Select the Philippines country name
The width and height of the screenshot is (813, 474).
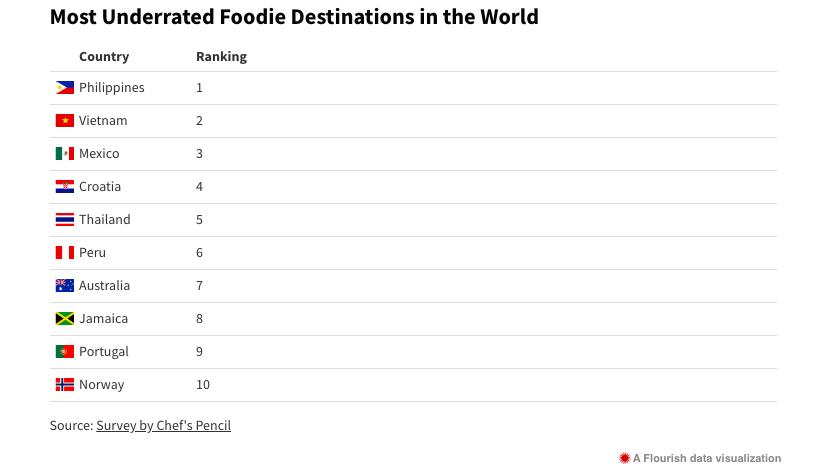[x=112, y=88]
